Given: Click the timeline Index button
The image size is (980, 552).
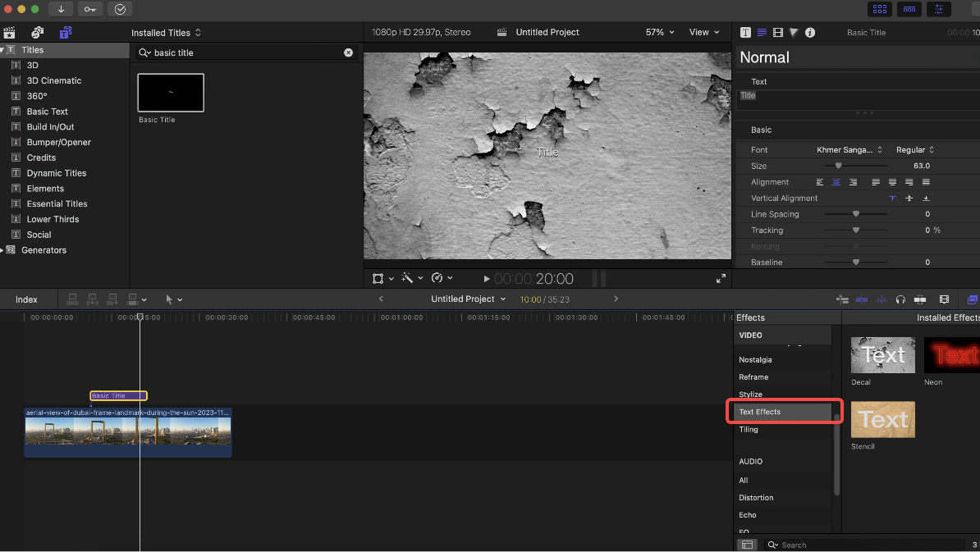Looking at the screenshot, I should [26, 299].
